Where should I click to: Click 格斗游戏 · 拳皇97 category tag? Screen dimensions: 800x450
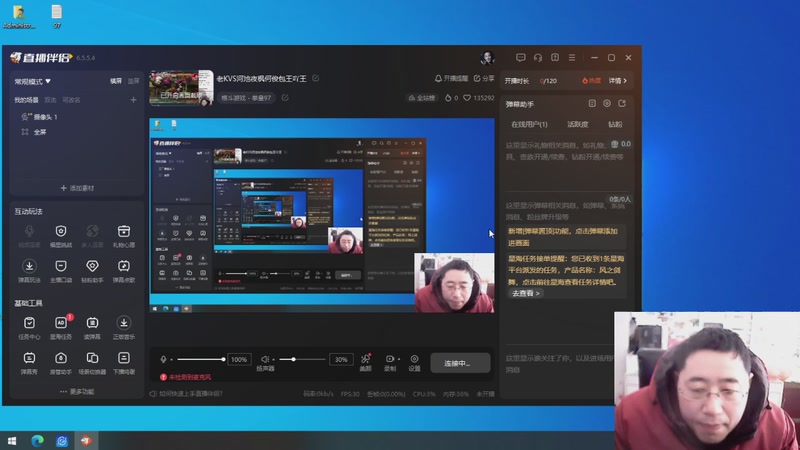pos(246,97)
